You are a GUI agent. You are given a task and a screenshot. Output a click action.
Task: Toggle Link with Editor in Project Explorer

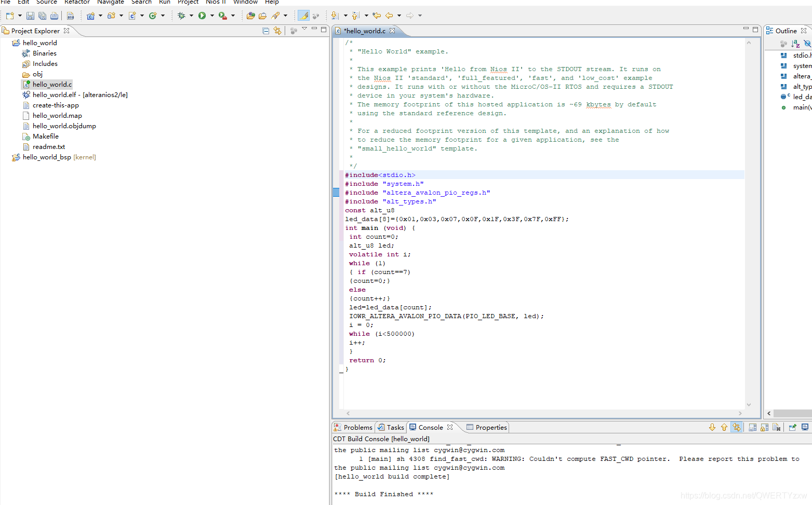pos(277,31)
